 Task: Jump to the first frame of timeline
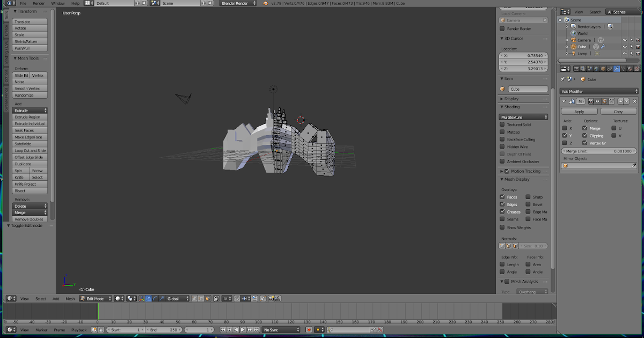click(x=223, y=329)
